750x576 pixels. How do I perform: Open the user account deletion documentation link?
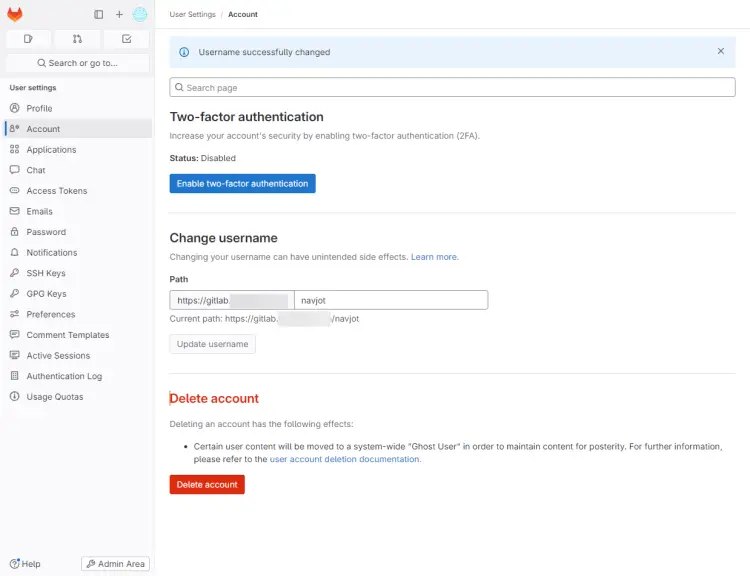(x=345, y=459)
